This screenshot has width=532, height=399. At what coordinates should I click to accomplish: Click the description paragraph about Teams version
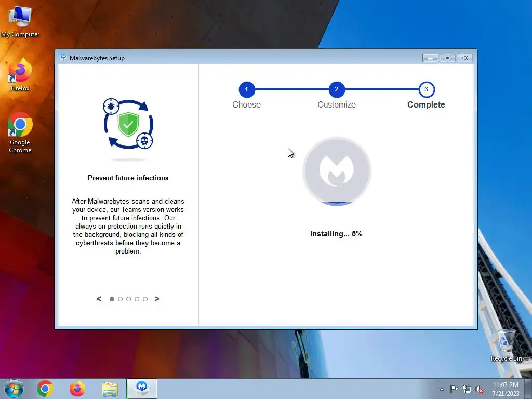128,227
